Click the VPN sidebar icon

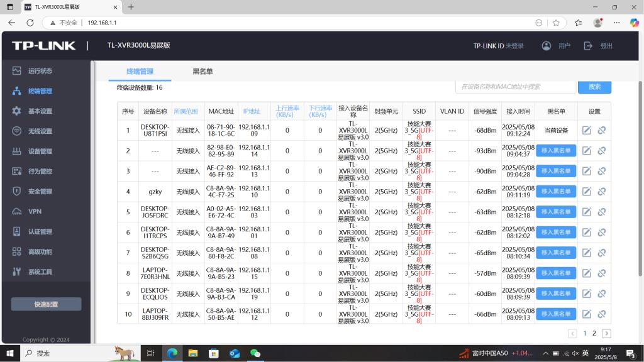click(x=16, y=211)
